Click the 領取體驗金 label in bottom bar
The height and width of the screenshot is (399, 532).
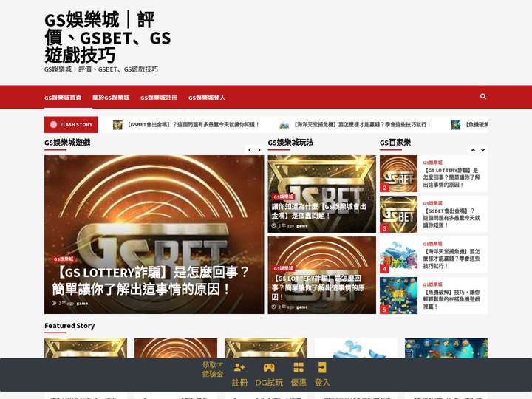click(213, 369)
